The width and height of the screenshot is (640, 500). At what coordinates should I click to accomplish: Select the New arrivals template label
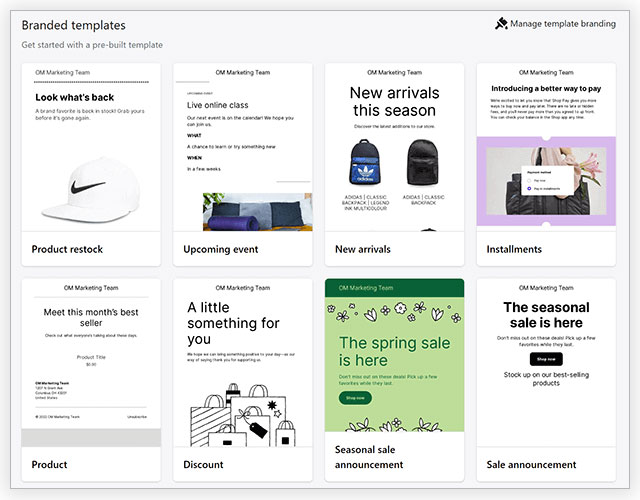coord(362,249)
